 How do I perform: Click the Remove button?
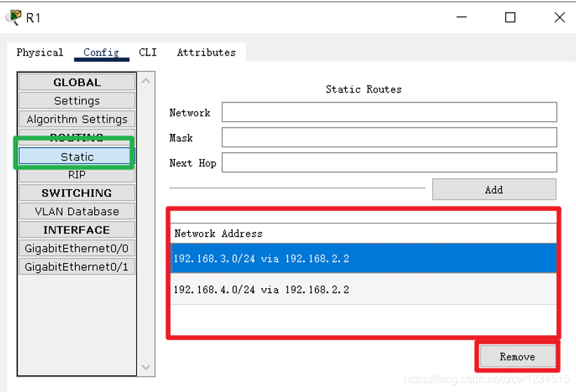tap(517, 356)
